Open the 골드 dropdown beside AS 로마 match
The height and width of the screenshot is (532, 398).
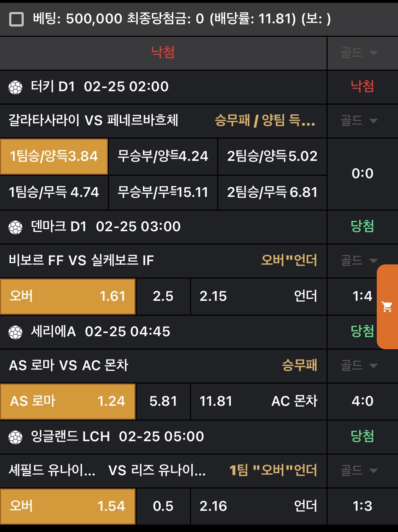pos(359,366)
